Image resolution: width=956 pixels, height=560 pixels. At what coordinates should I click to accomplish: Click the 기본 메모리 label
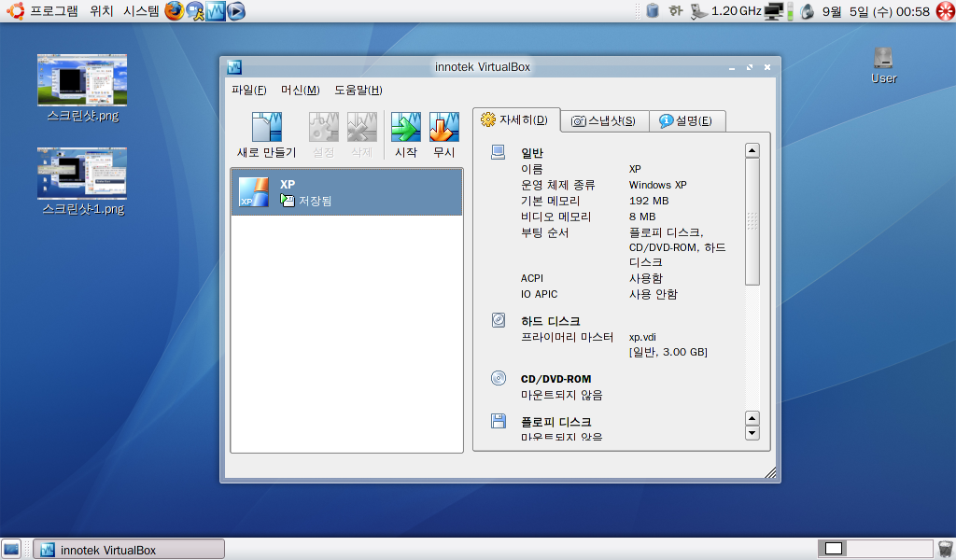550,201
